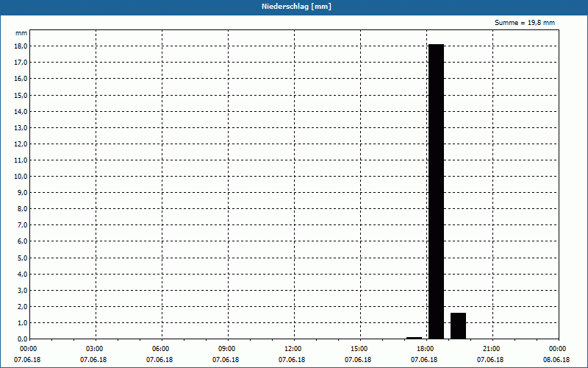Click the smaller bar after 19:00
This screenshot has height=368, width=588.
coord(458,326)
